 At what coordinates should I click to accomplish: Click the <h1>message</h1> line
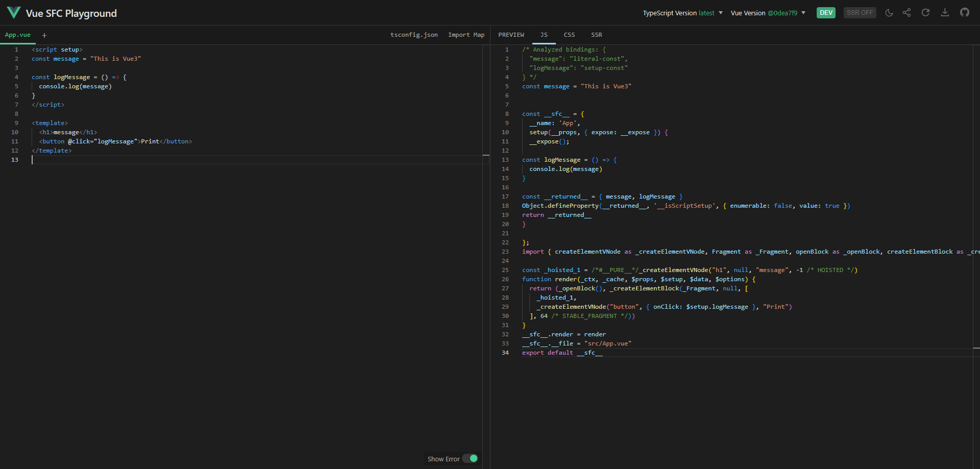point(68,132)
